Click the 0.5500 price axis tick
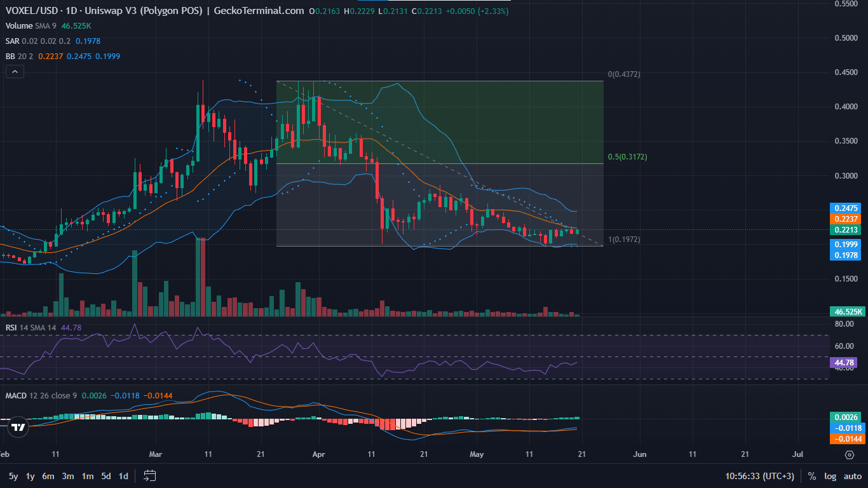The width and height of the screenshot is (868, 488). tap(848, 4)
